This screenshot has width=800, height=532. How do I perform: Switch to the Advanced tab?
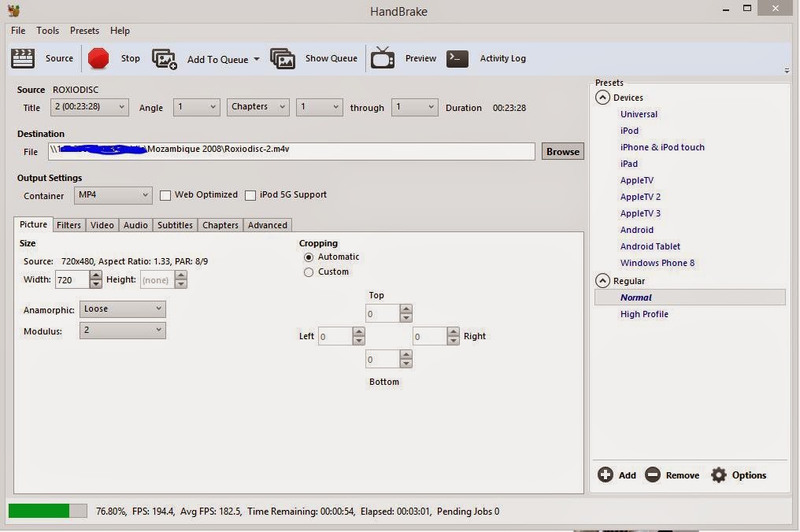coord(268,225)
